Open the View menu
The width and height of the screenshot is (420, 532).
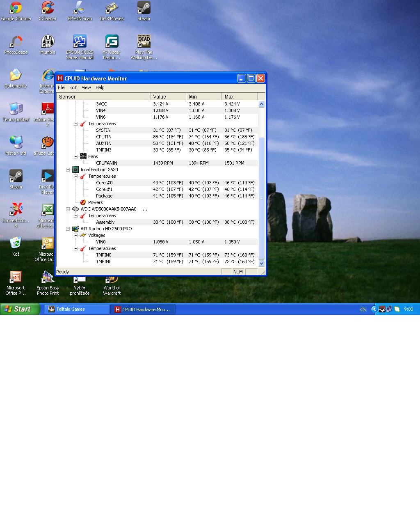pos(86,87)
